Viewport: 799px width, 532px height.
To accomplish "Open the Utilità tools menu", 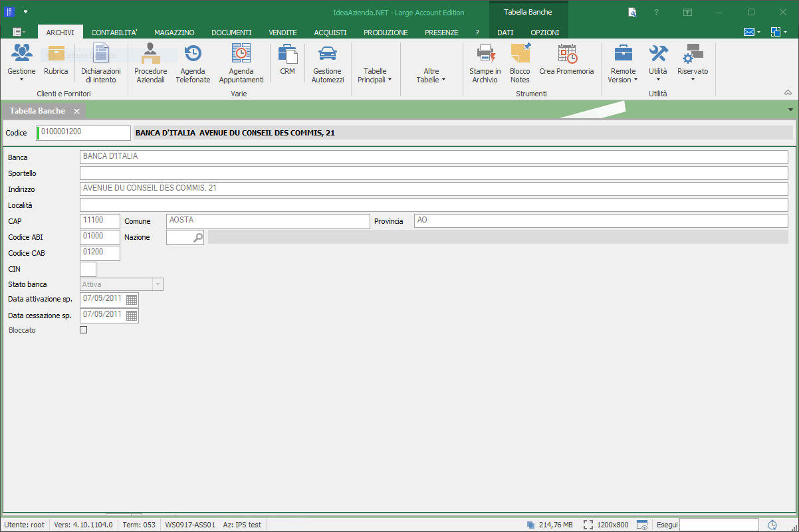I will tap(658, 63).
